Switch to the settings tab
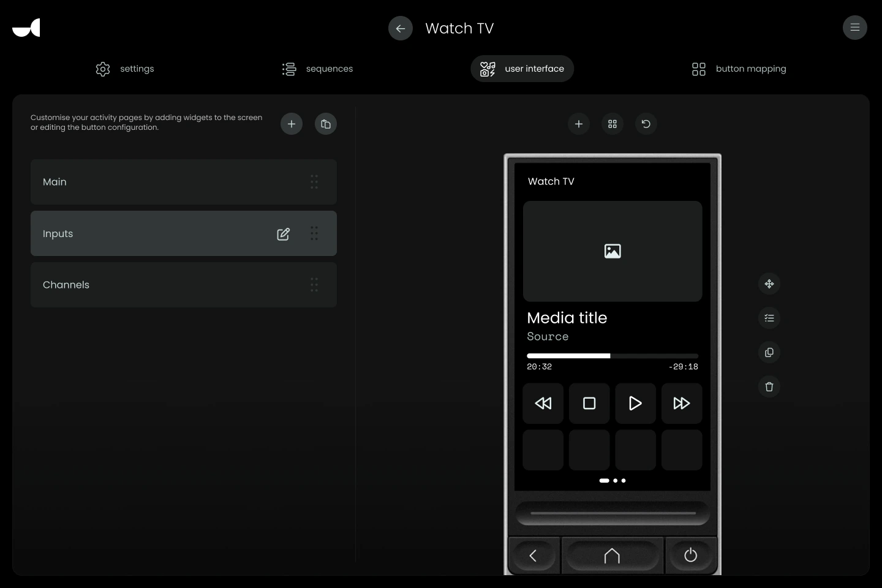The height and width of the screenshot is (588, 882). [125, 69]
